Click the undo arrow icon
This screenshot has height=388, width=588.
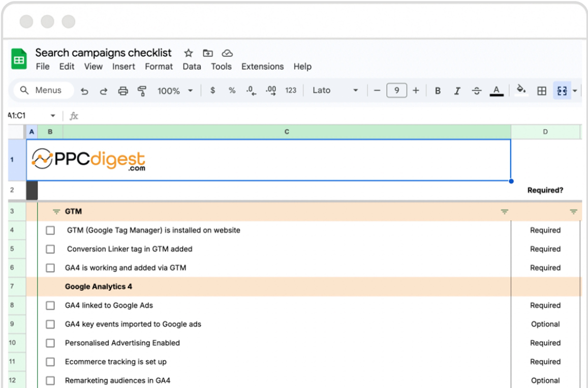click(84, 91)
